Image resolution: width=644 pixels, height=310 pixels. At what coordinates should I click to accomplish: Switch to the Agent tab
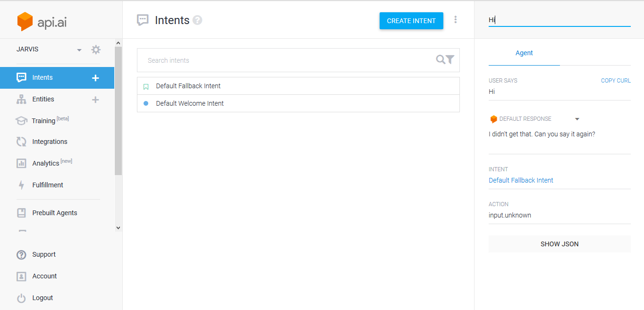[x=524, y=53]
